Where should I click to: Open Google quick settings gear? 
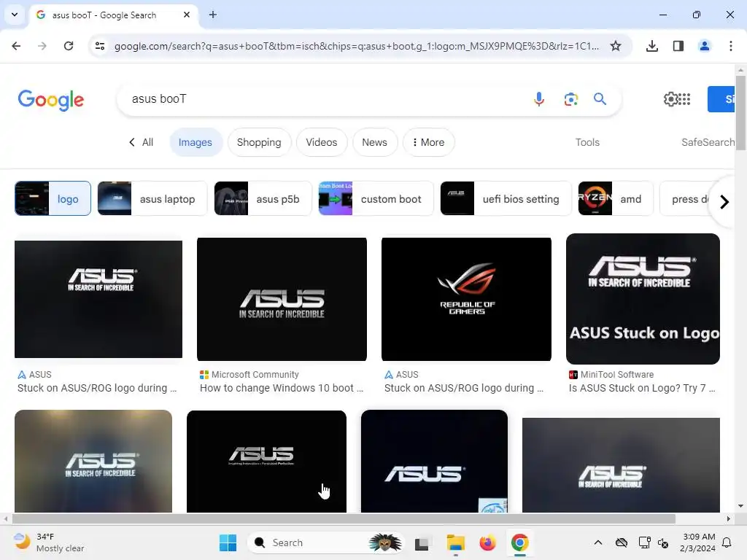(x=670, y=99)
